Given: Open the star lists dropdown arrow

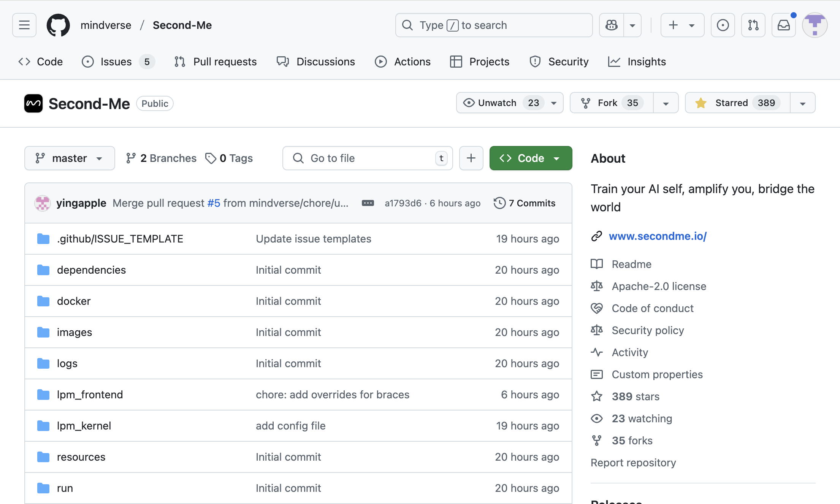Looking at the screenshot, I should (x=802, y=103).
